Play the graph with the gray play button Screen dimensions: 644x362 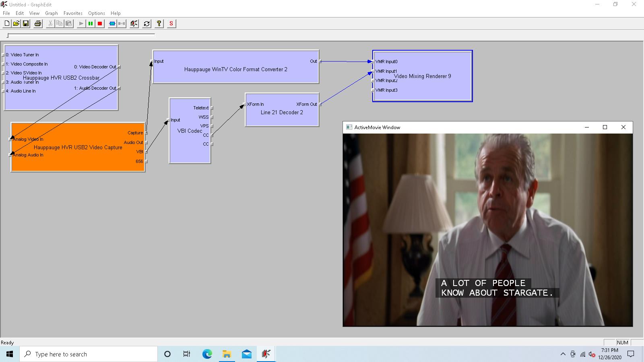coord(81,24)
